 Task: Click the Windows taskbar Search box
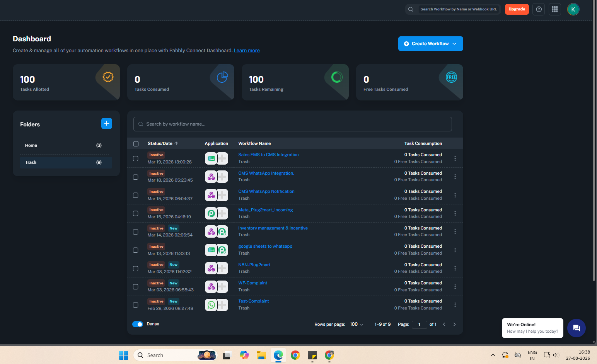tap(175, 355)
